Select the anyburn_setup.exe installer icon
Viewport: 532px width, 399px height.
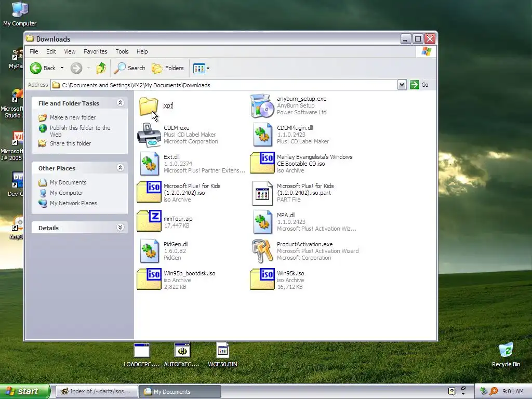[x=262, y=106]
